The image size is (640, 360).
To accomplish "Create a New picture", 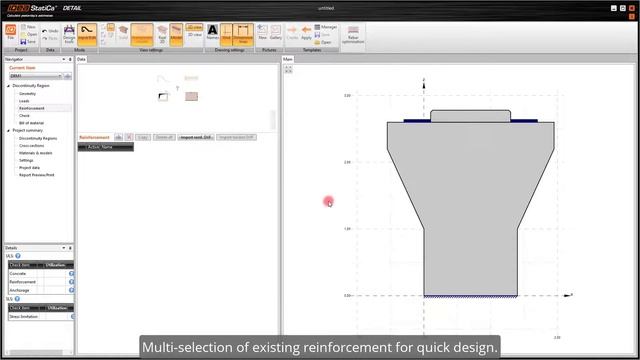I will 262,32.
